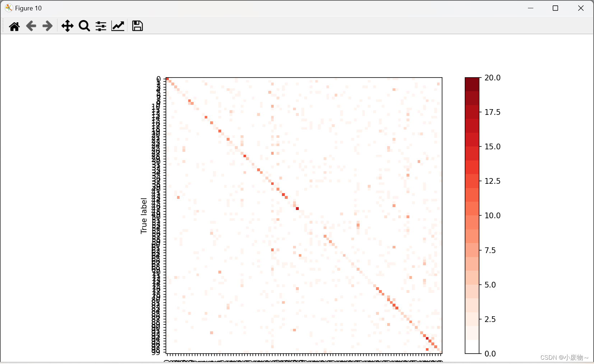Open the Edit axis and curve parameters tool
594x364 pixels.
pos(118,26)
